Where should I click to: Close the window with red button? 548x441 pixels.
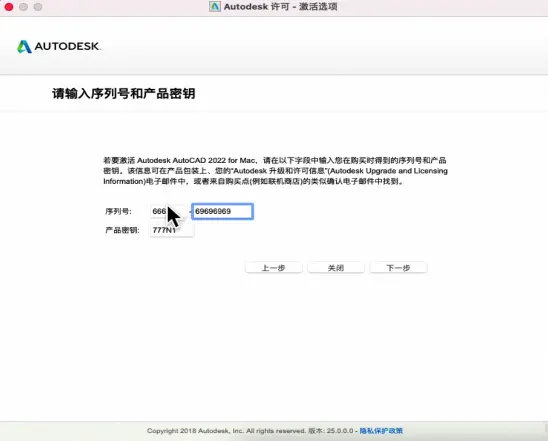[x=9, y=7]
